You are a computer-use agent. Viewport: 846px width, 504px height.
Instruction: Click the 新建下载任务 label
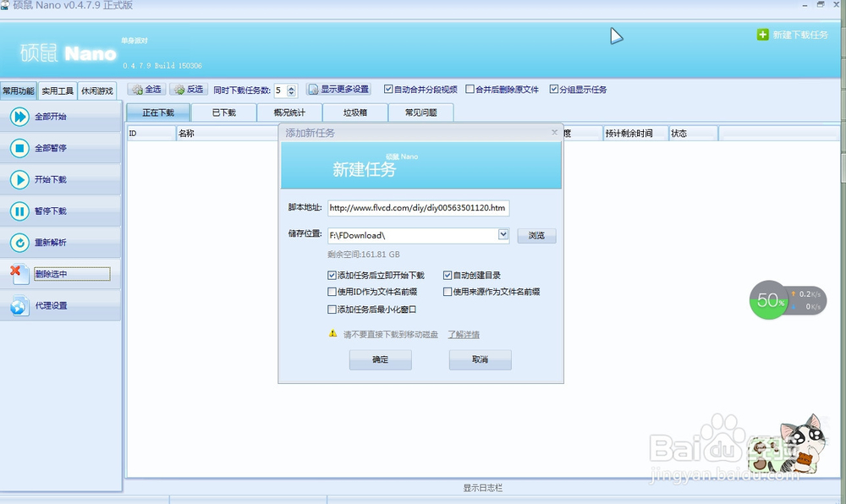(800, 35)
